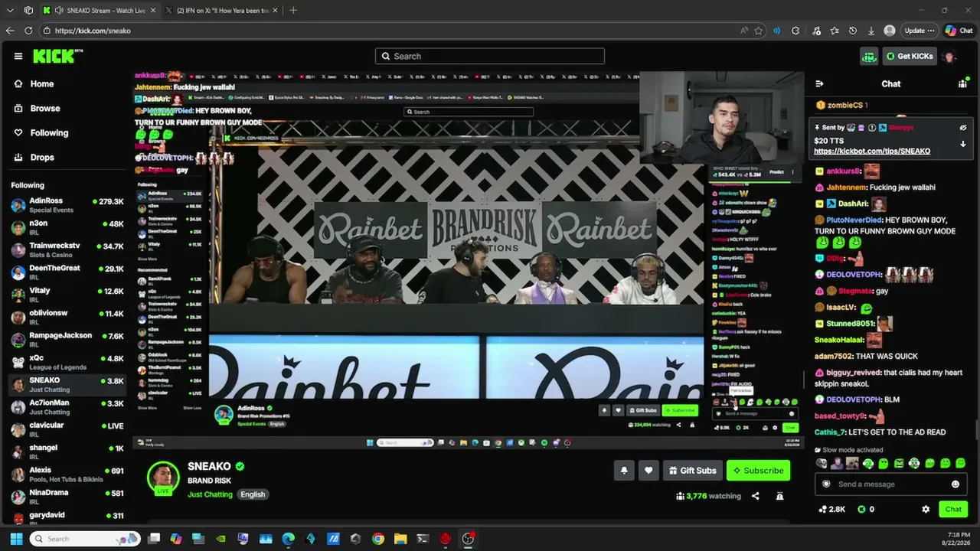Viewport: 980px width, 551px height.
Task: Select the clavicular channel row
Action: click(x=67, y=429)
